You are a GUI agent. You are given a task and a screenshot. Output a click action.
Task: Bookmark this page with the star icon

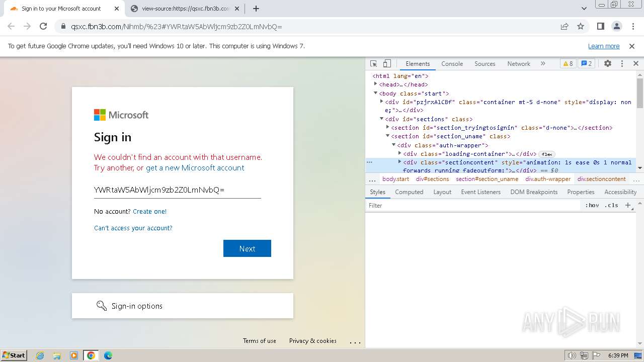pos(581,27)
